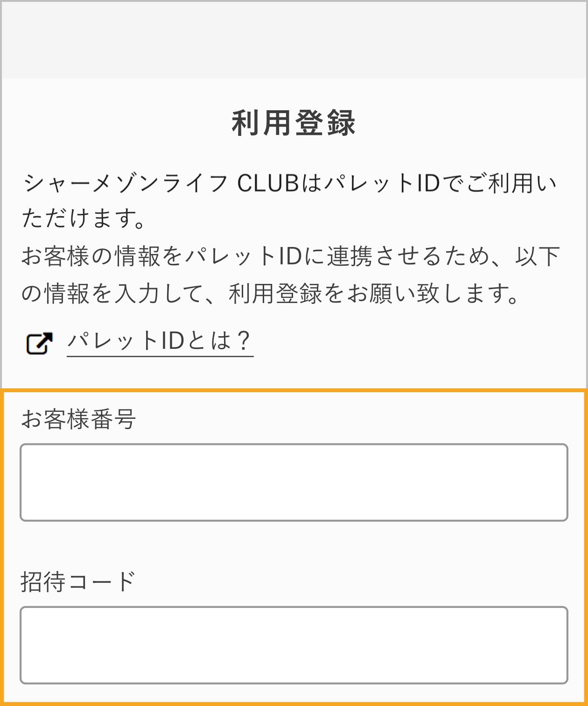The width and height of the screenshot is (588, 706).
Task: Click the external link icon beside パレットIDとは？
Action: coord(39,343)
